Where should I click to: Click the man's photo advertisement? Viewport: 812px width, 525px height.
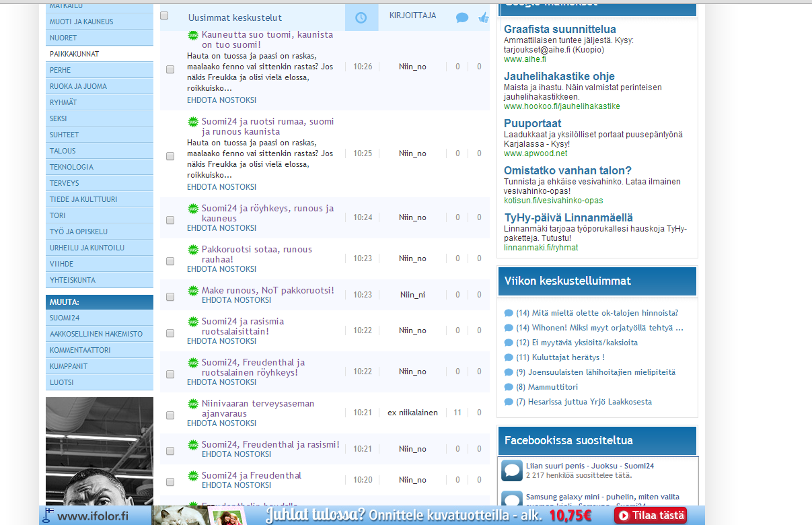pos(100,451)
